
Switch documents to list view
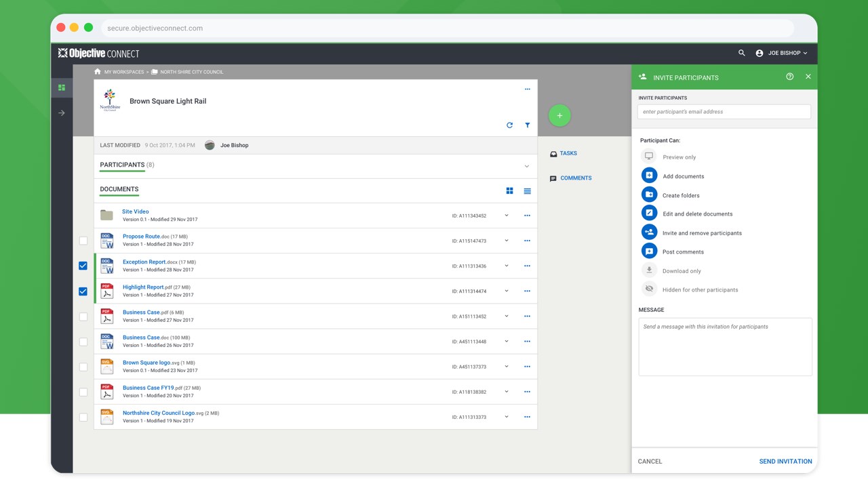[x=528, y=191]
